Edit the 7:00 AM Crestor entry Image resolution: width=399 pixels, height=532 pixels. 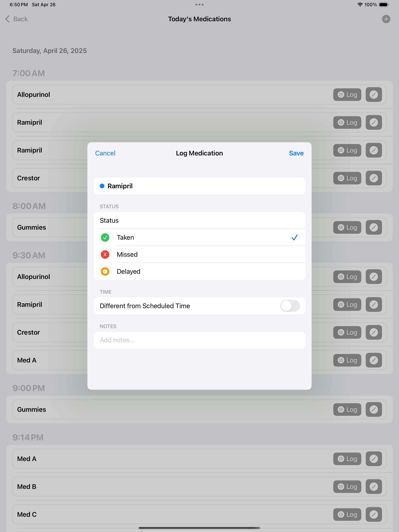374,178
